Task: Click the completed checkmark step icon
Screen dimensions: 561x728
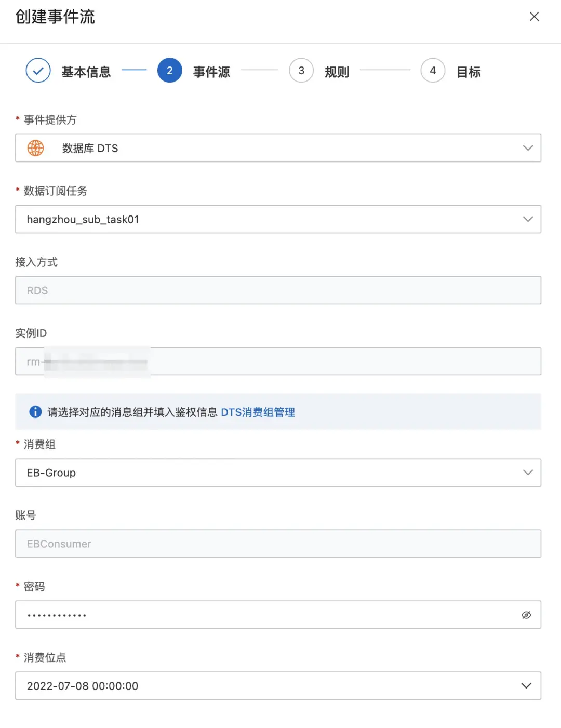Action: 38,71
